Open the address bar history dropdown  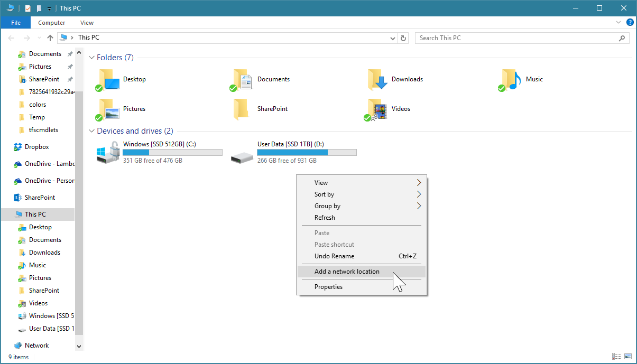(392, 38)
